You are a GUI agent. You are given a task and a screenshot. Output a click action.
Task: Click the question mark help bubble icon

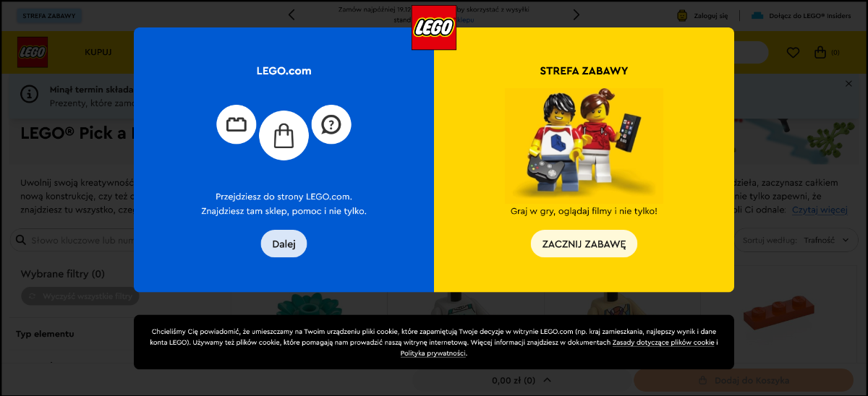tap(331, 124)
